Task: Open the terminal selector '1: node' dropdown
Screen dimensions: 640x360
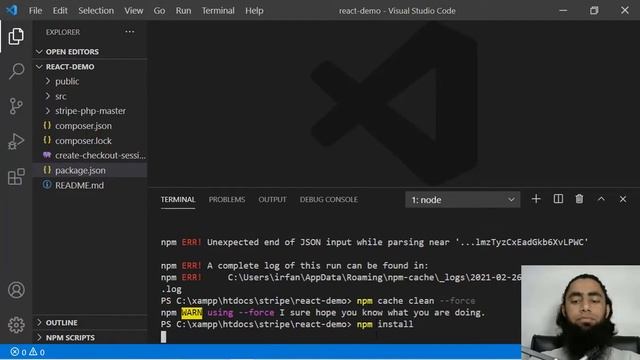Action: (462, 200)
